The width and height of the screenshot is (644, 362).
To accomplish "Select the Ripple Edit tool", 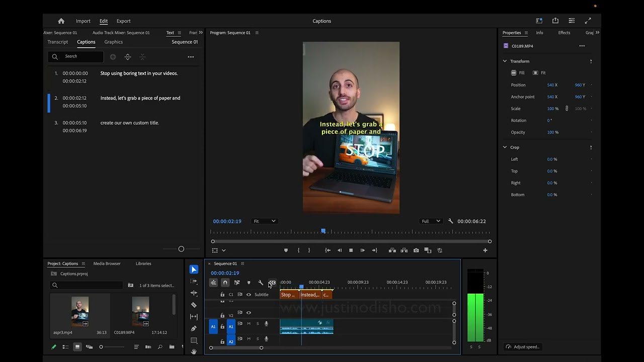I will [x=194, y=293].
